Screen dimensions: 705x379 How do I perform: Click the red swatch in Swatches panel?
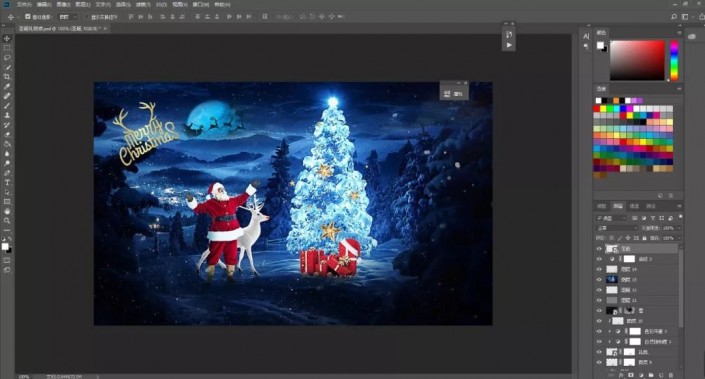pos(597,108)
